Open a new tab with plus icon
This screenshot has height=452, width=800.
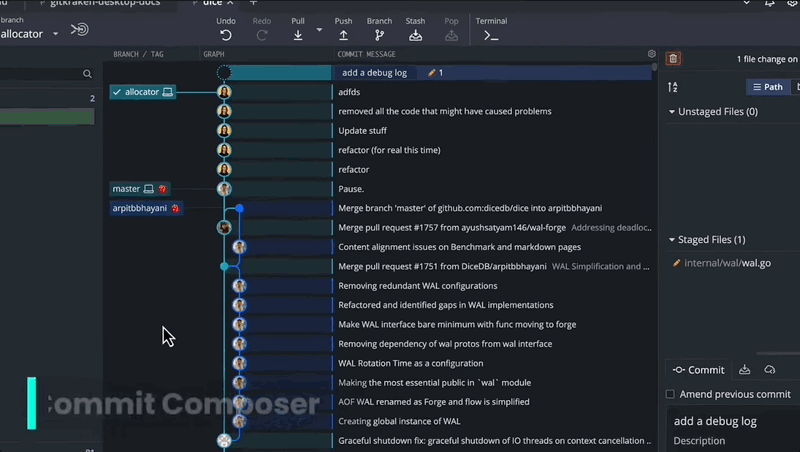[x=253, y=3]
